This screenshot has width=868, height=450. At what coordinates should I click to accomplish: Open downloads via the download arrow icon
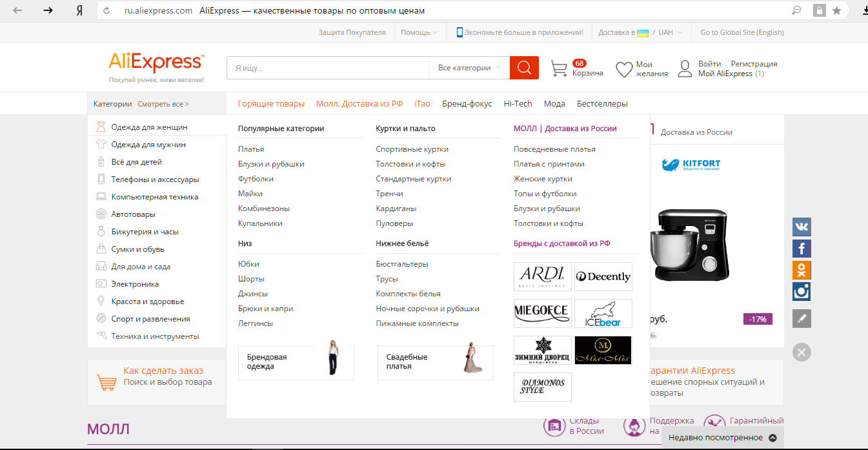865,10
